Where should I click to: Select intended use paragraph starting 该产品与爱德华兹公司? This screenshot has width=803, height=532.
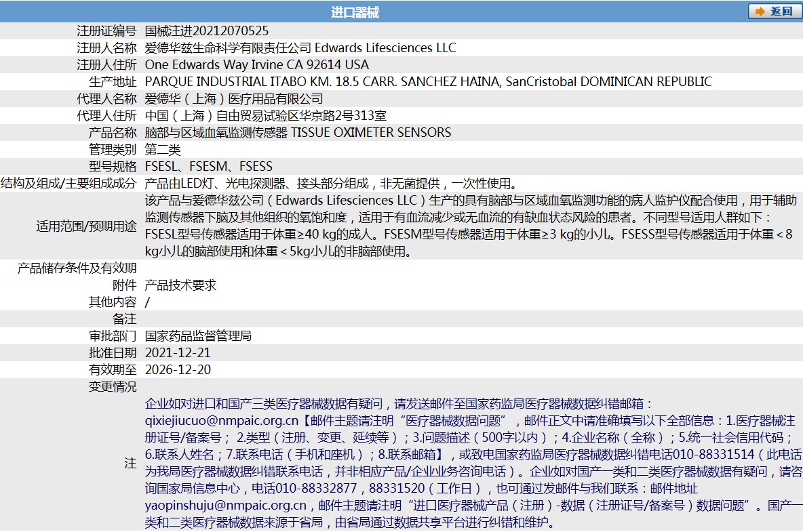471,226
